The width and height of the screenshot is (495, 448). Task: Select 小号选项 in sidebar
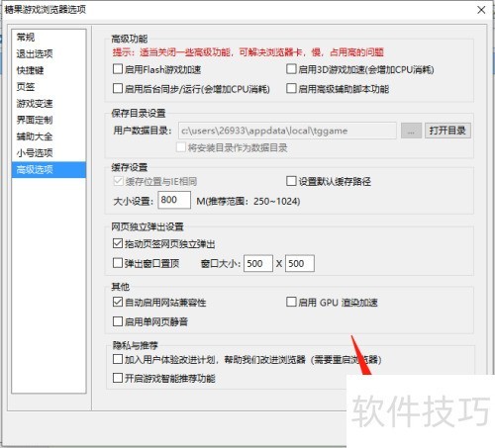(x=49, y=153)
